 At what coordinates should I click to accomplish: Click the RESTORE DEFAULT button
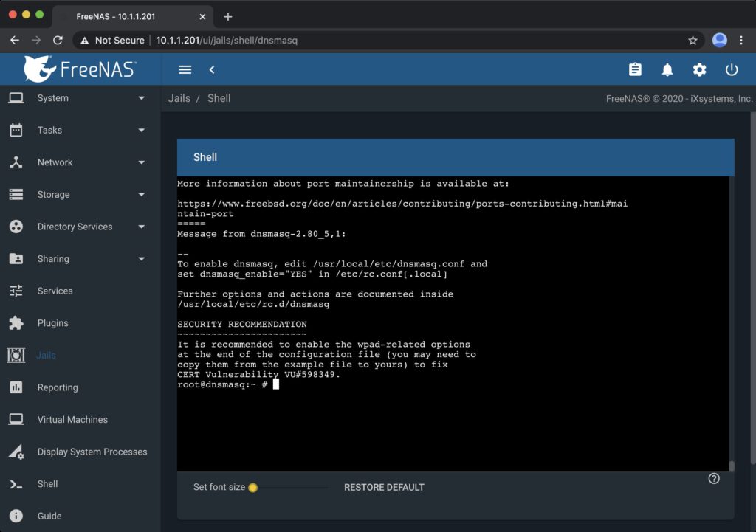384,487
